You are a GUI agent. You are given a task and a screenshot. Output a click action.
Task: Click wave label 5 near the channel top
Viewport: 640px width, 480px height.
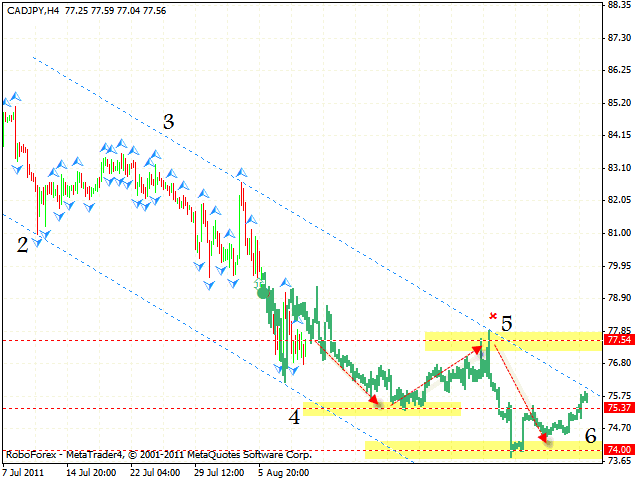tap(507, 323)
